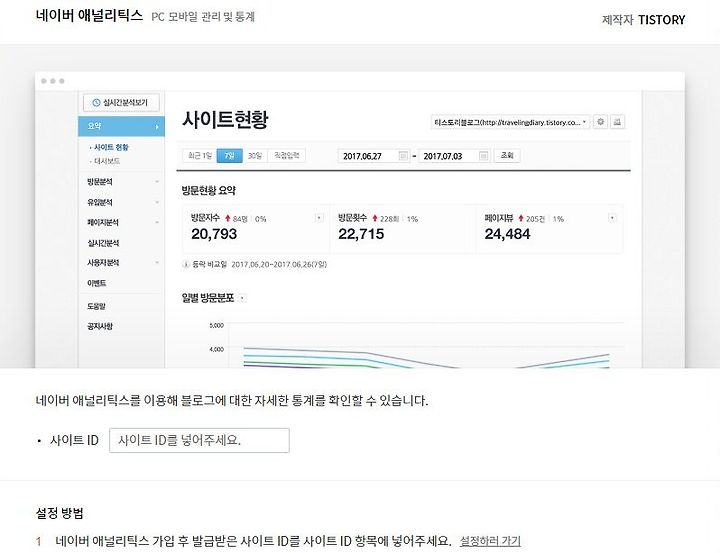720x553 pixels.
Task: Click the 사이트 ID input field
Action: click(x=199, y=440)
